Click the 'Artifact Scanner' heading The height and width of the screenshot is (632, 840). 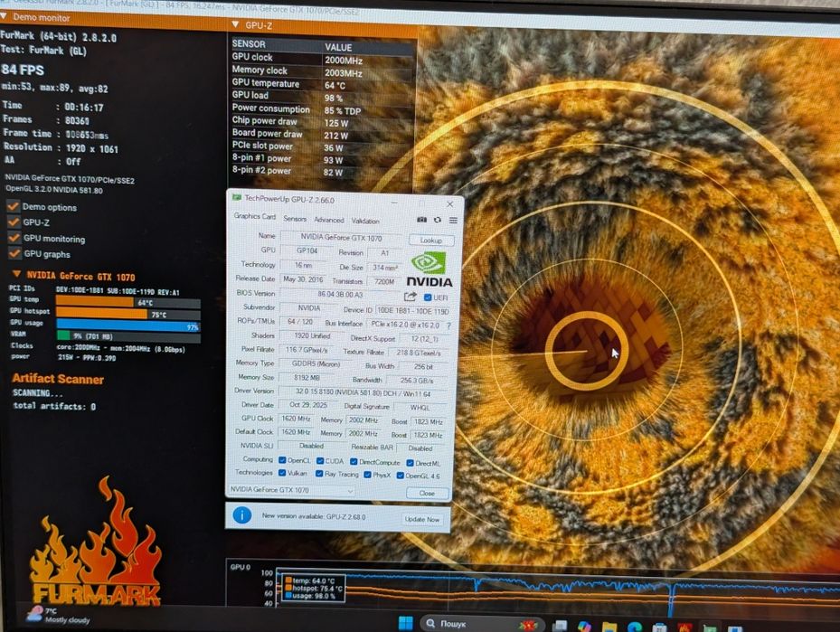(58, 379)
